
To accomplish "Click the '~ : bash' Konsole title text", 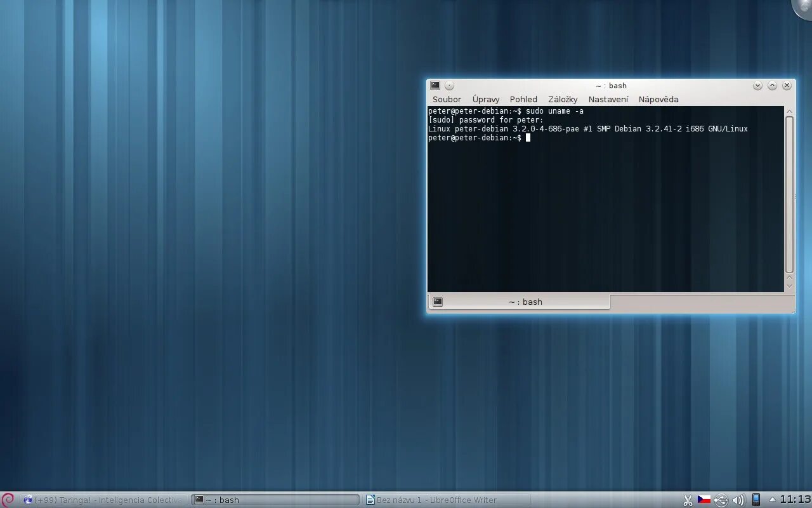I will pyautogui.click(x=611, y=86).
